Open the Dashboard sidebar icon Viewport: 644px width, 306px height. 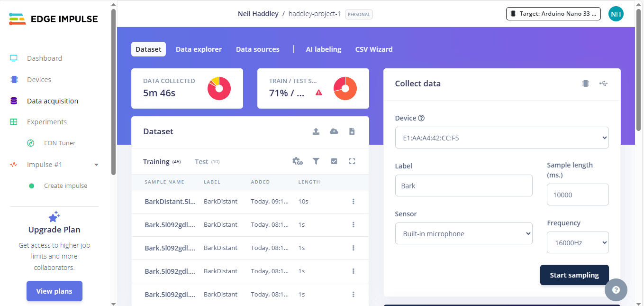14,58
